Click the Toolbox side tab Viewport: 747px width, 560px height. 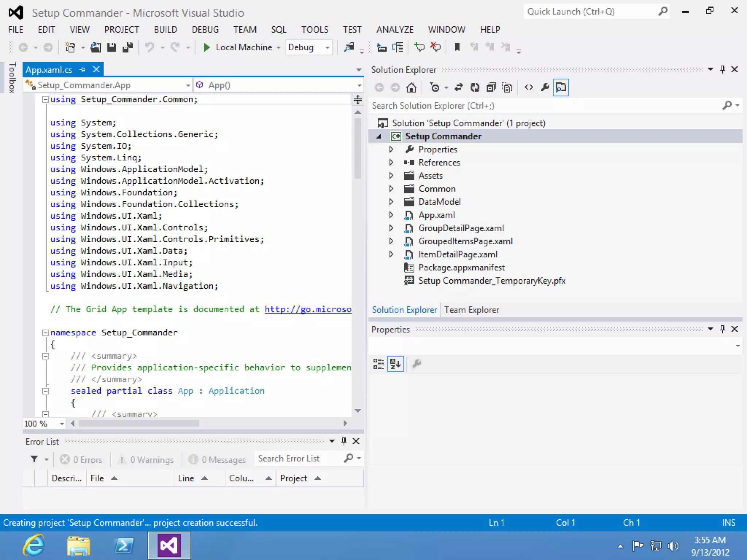point(12,78)
